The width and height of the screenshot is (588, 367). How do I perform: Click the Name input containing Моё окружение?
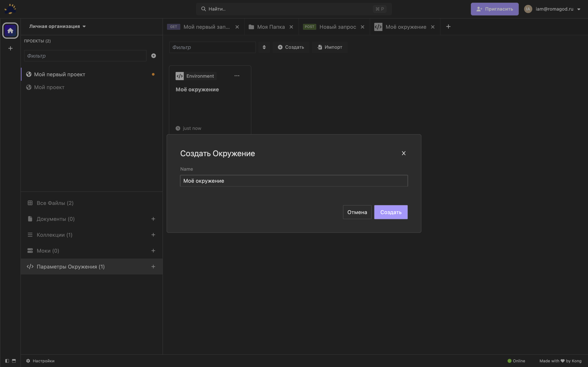click(294, 181)
